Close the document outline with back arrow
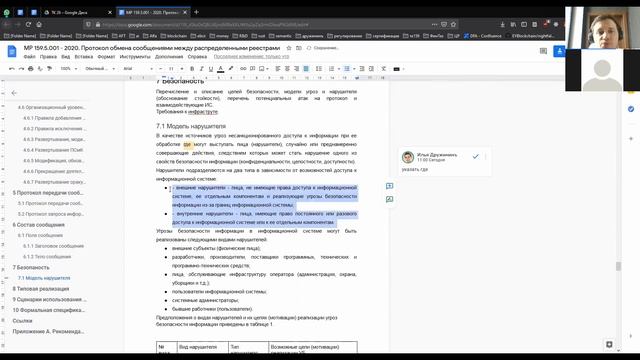 [x=14, y=93]
